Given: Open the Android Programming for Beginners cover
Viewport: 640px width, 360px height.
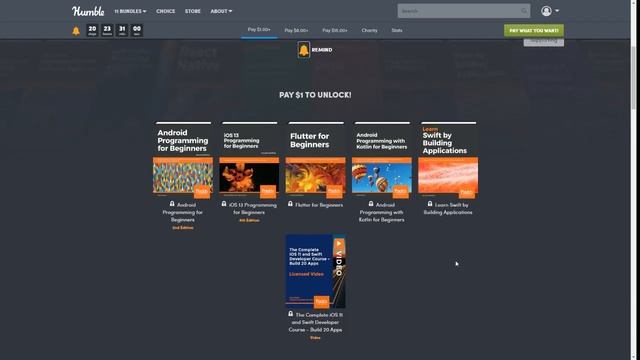Looking at the screenshot, I should coord(183,160).
